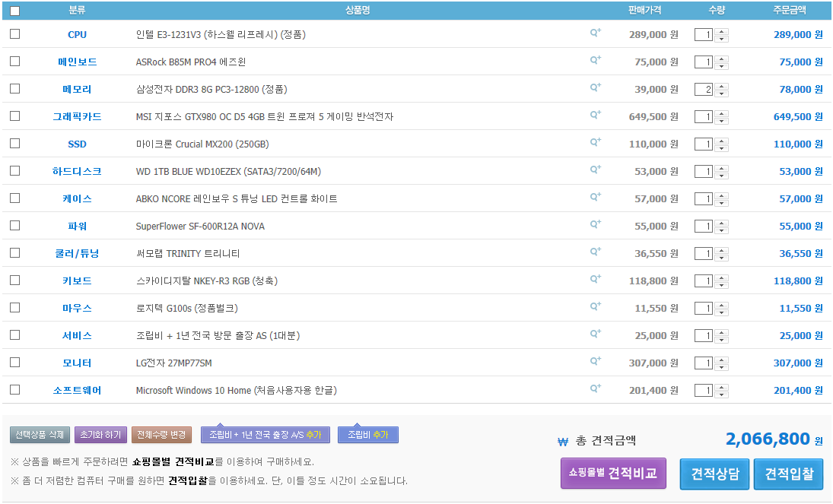833x504 pixels.
Task: Open magnifier icon for Windows 10 Home row
Action: [x=596, y=388]
